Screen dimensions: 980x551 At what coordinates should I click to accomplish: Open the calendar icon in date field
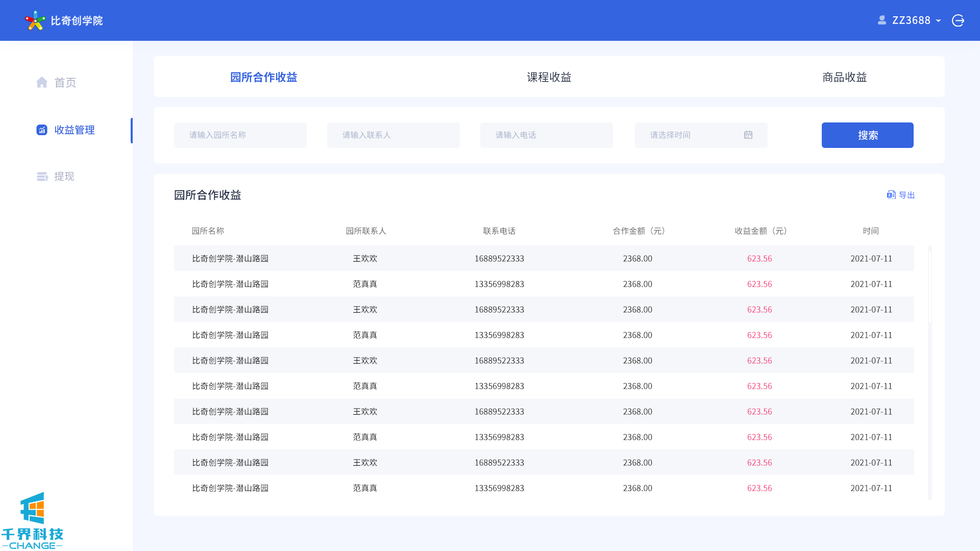[x=748, y=135]
